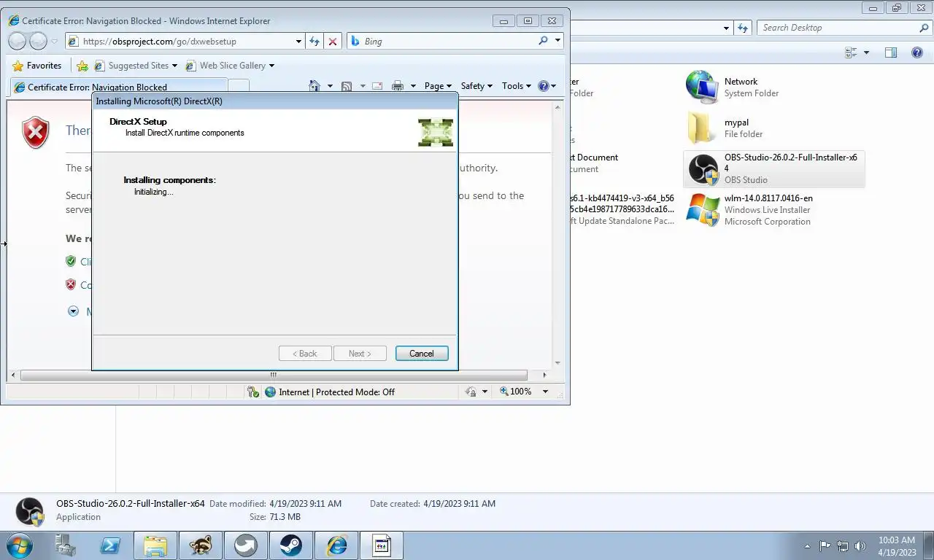
Task: Expand the zoom level dropdown arrow
Action: pyautogui.click(x=545, y=392)
